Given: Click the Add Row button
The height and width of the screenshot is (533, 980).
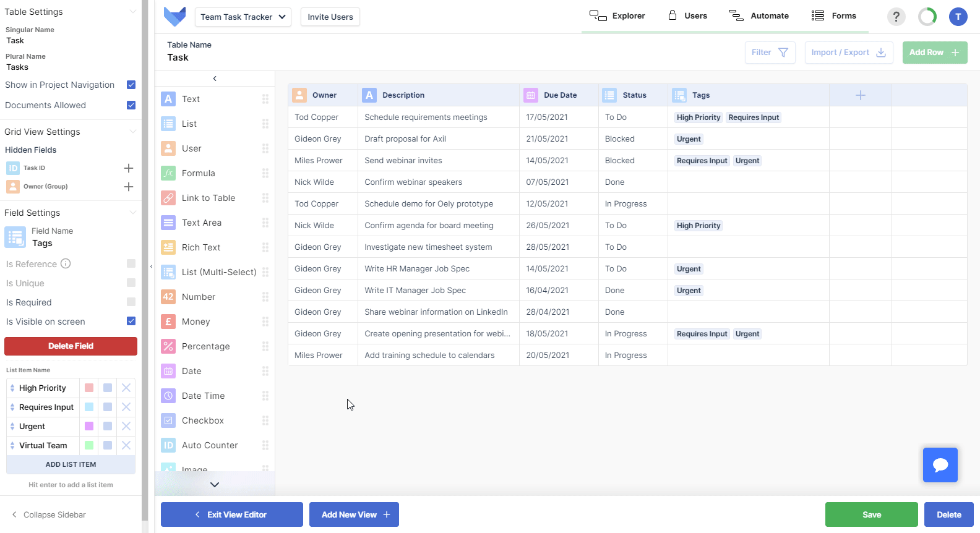Looking at the screenshot, I should click(935, 53).
